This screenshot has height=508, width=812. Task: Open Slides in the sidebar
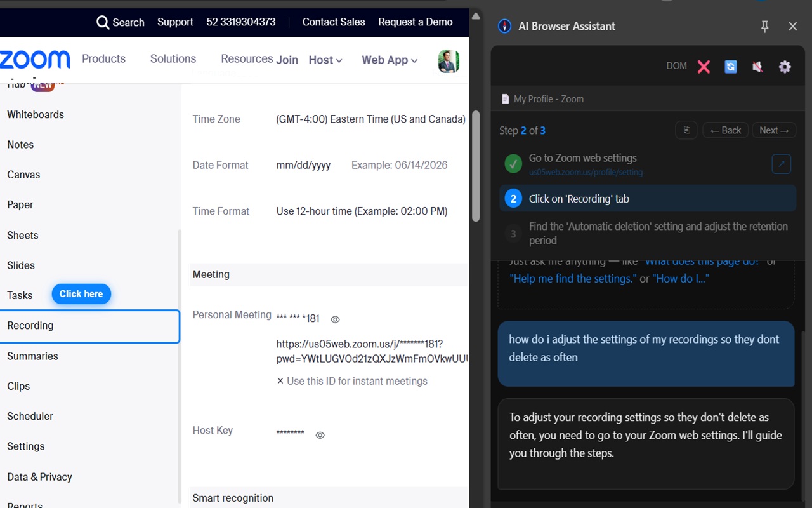tap(21, 265)
